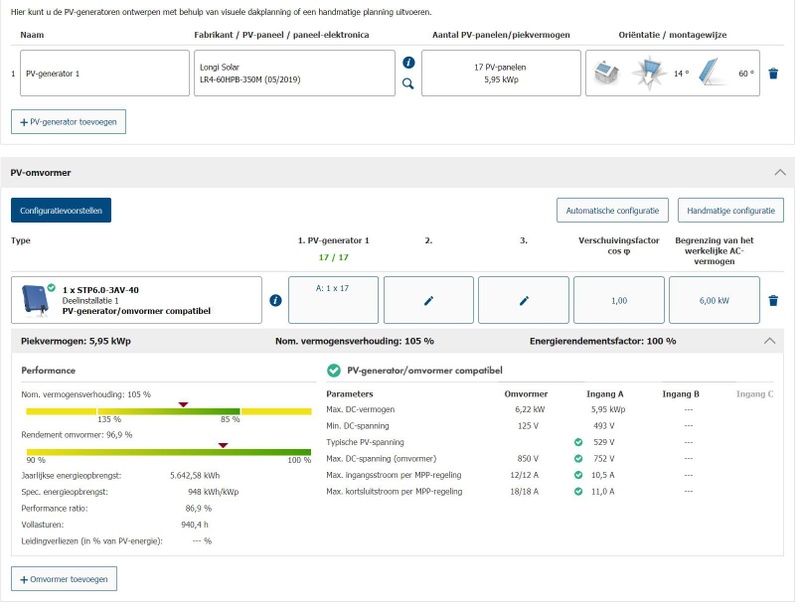The height and width of the screenshot is (609, 800).
Task: Click the Performance ratio value 86,9 %
Action: click(199, 511)
